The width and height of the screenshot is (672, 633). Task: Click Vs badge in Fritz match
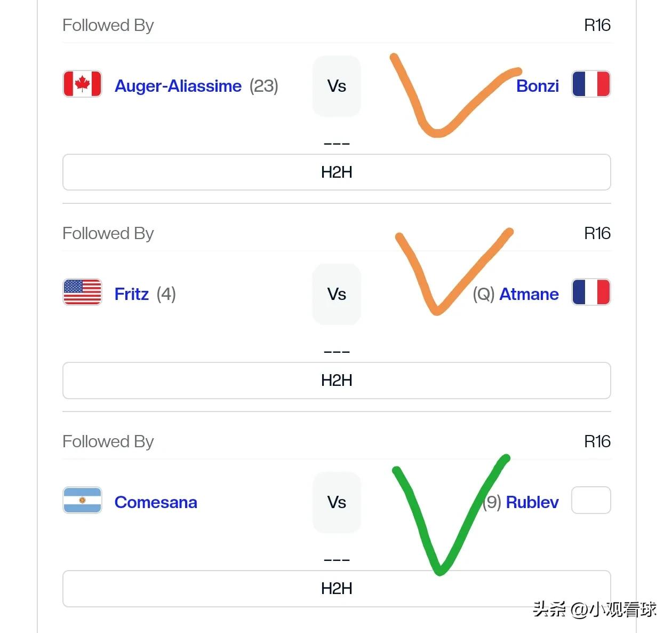pyautogui.click(x=337, y=294)
